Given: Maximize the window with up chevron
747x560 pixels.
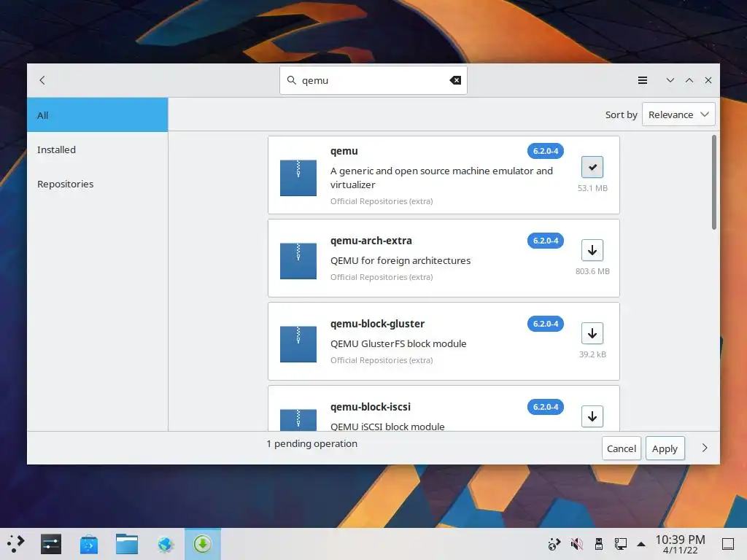Looking at the screenshot, I should [689, 80].
